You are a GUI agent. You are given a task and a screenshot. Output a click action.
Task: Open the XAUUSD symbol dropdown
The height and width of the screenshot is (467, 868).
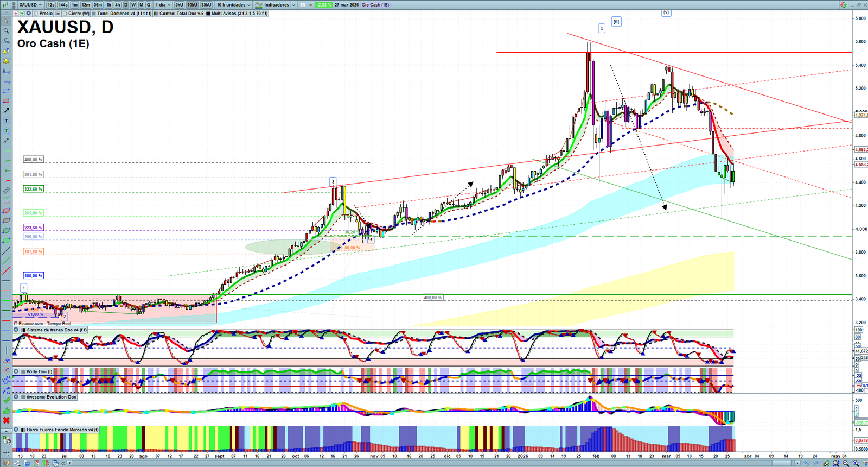(x=30, y=5)
